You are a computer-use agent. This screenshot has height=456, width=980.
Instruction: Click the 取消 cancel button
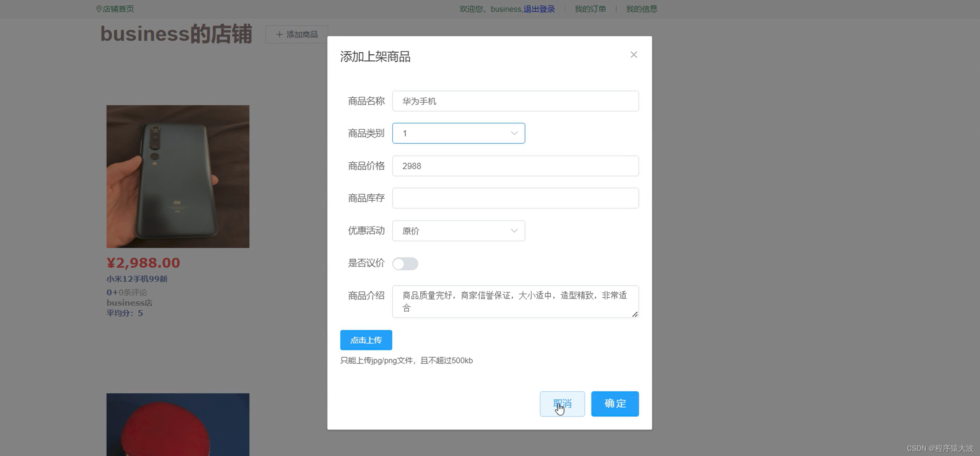pos(562,404)
